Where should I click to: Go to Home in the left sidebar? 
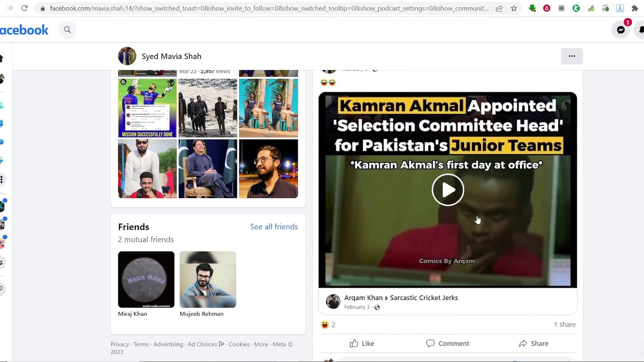[x=2, y=58]
